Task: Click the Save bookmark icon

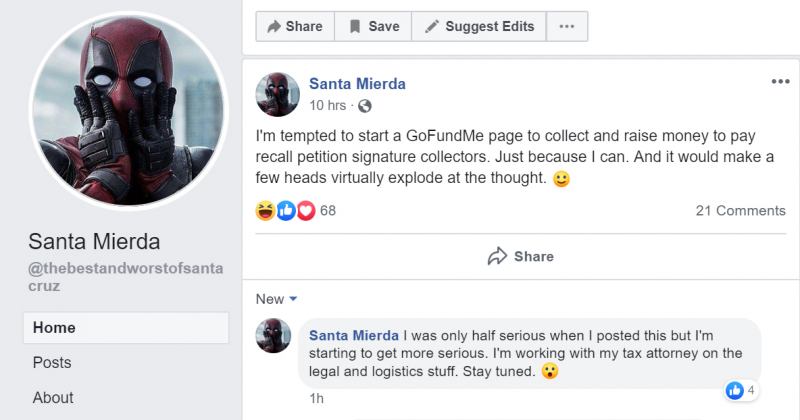Action: point(354,27)
